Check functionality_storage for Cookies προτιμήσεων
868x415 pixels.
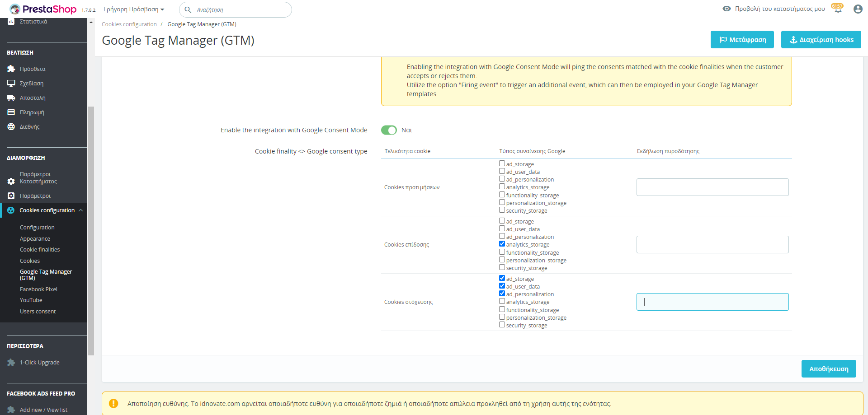click(502, 195)
